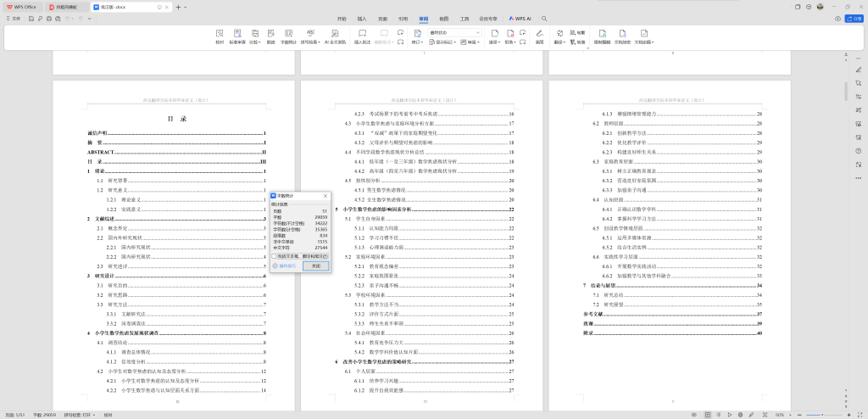Open the 拼写检查 spell check dropdown

click(x=310, y=36)
